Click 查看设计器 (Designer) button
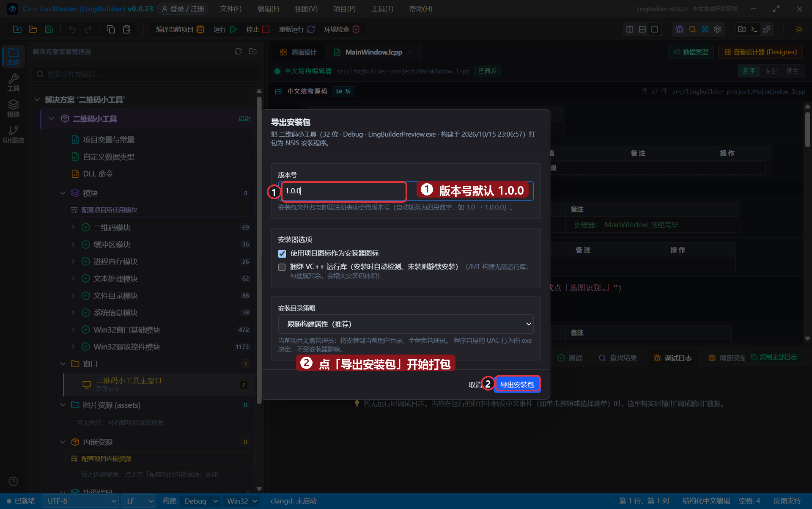 (760, 52)
